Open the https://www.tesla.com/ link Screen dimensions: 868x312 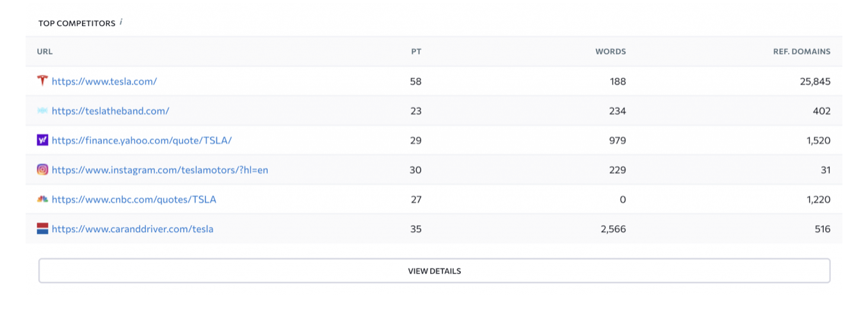coord(104,81)
